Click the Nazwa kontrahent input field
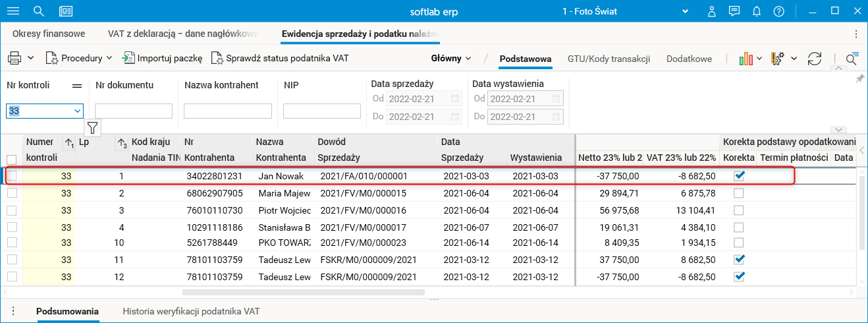The image size is (868, 323). point(228,111)
